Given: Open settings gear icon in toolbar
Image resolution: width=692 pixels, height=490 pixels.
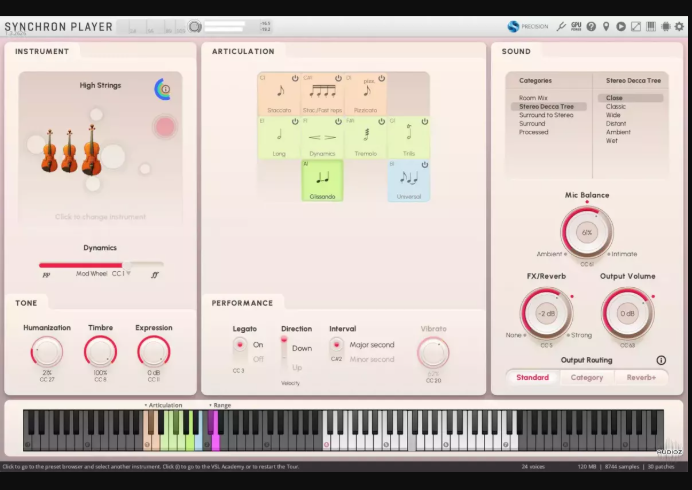Looking at the screenshot, I should (x=680, y=26).
